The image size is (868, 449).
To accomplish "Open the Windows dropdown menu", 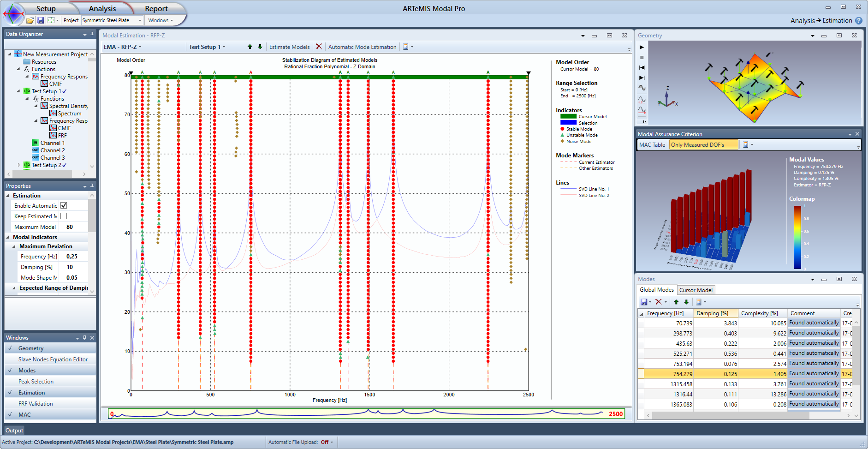I will pyautogui.click(x=161, y=20).
